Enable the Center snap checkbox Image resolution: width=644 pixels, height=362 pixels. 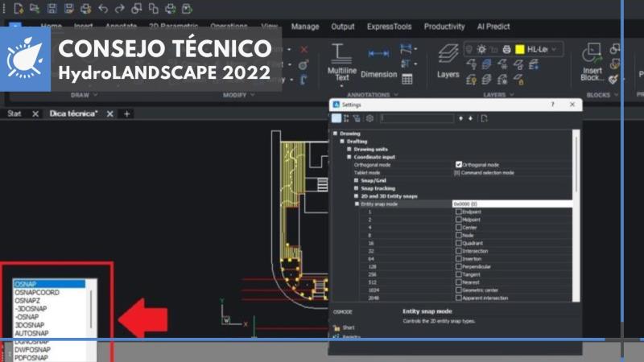(x=459, y=228)
